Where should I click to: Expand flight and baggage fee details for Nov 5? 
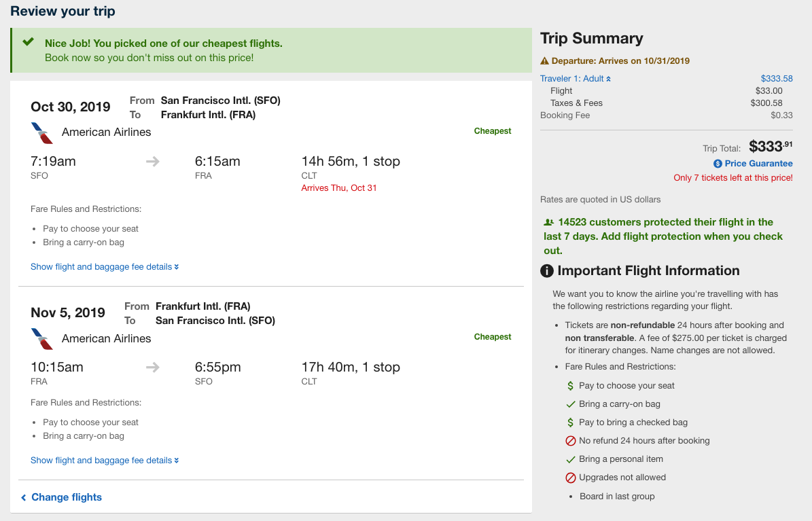click(x=105, y=461)
